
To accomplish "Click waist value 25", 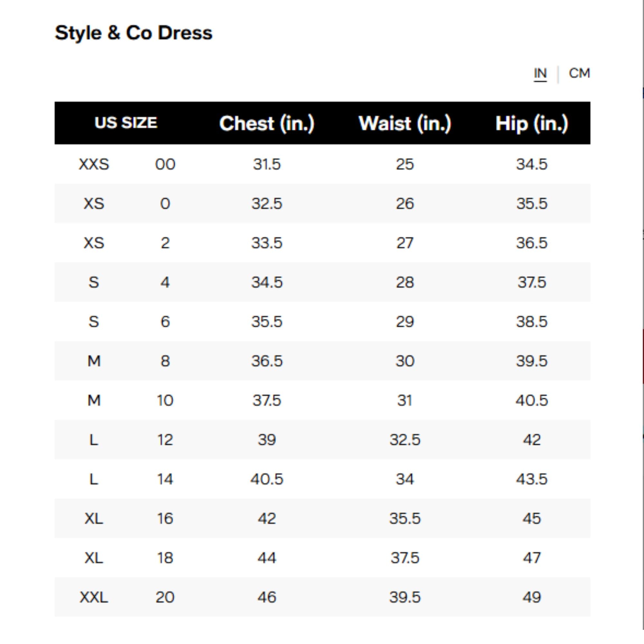I will pyautogui.click(x=405, y=164).
